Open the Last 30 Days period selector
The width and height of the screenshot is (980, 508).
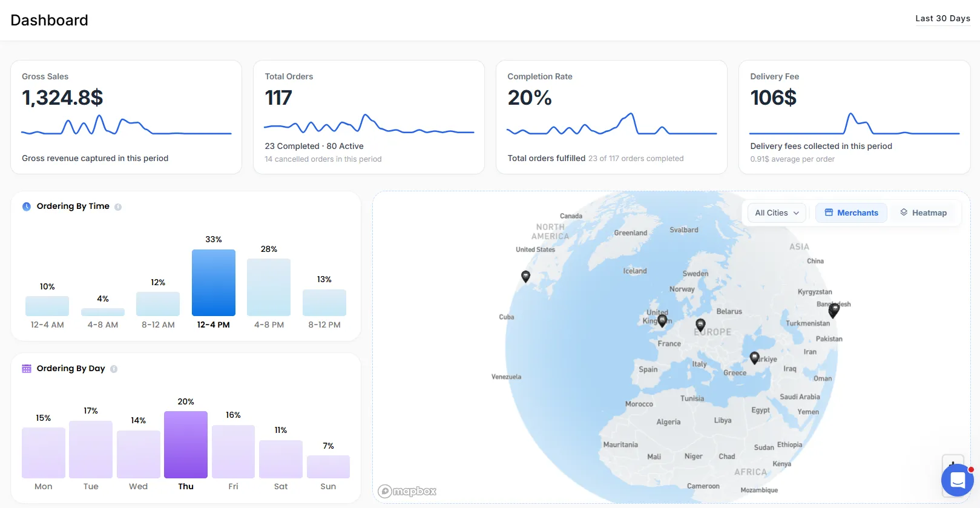coord(942,19)
